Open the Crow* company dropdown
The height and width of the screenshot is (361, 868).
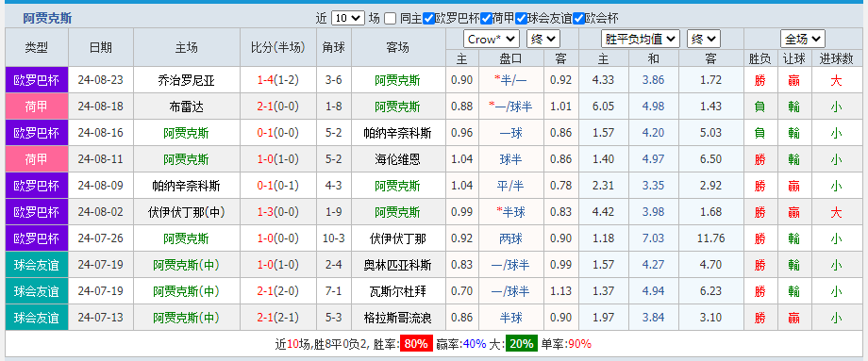tap(491, 40)
